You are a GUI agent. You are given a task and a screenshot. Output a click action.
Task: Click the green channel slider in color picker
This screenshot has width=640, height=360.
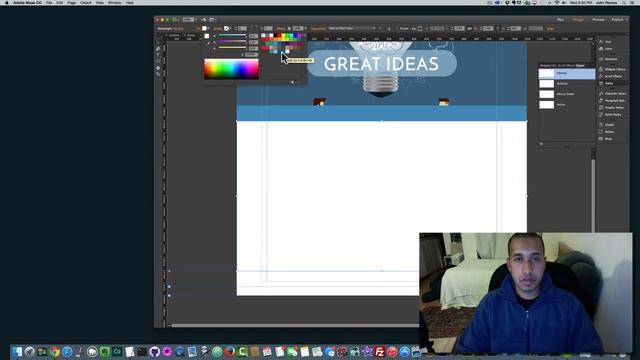point(232,42)
